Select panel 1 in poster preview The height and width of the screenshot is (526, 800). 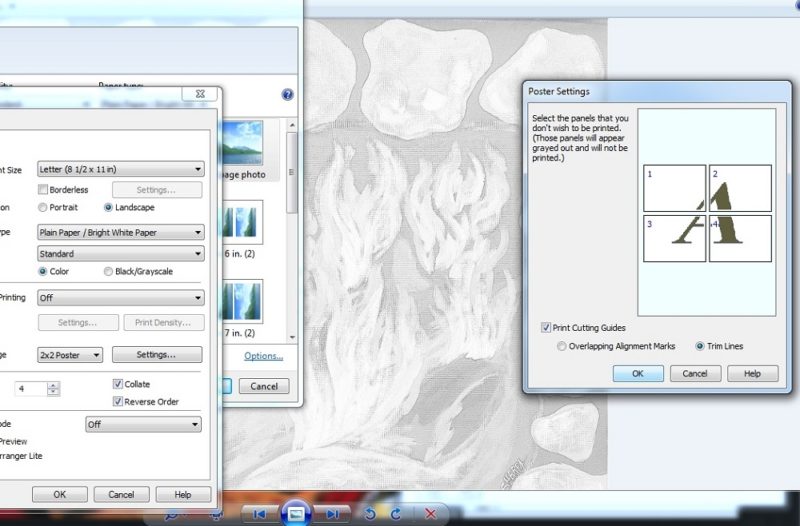tap(674, 188)
